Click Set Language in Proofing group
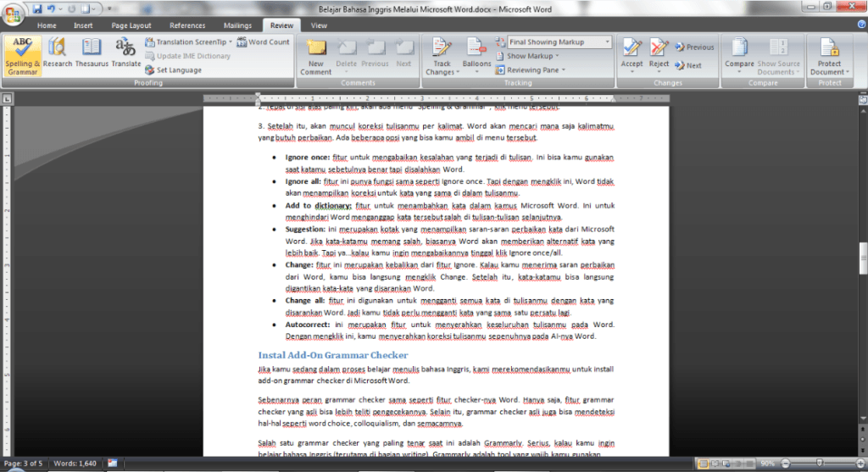The image size is (868, 472). (x=173, y=70)
